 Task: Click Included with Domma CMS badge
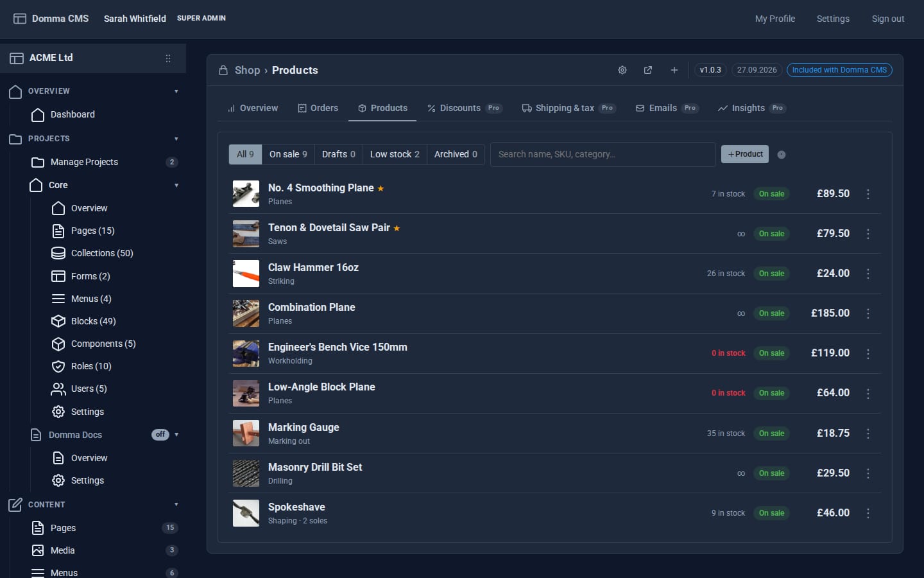pyautogui.click(x=839, y=70)
